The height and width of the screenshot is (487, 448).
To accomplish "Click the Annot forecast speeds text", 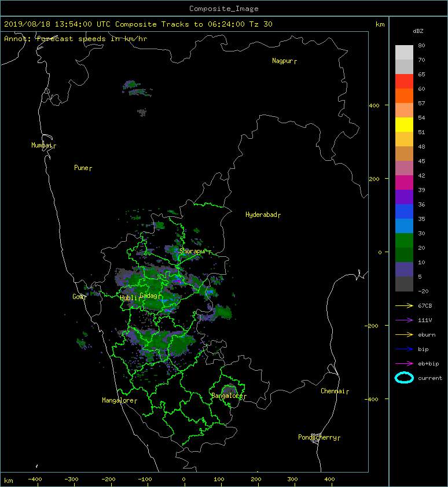I will tap(76, 39).
